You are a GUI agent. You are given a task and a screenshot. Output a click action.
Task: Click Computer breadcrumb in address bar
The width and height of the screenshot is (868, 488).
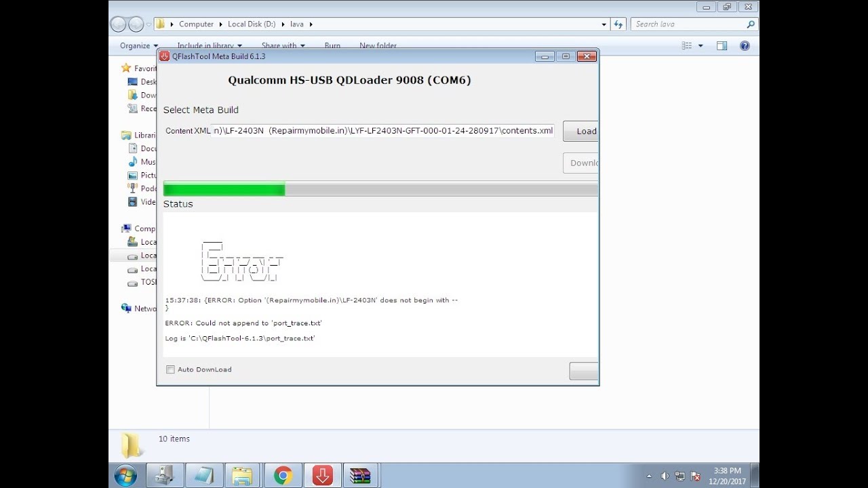[x=196, y=24]
